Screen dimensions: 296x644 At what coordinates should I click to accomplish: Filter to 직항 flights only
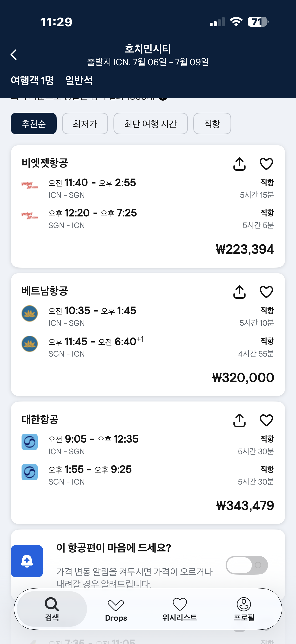(212, 124)
